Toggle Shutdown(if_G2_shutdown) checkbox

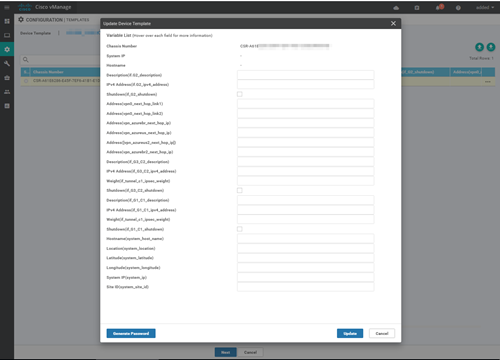(240, 94)
